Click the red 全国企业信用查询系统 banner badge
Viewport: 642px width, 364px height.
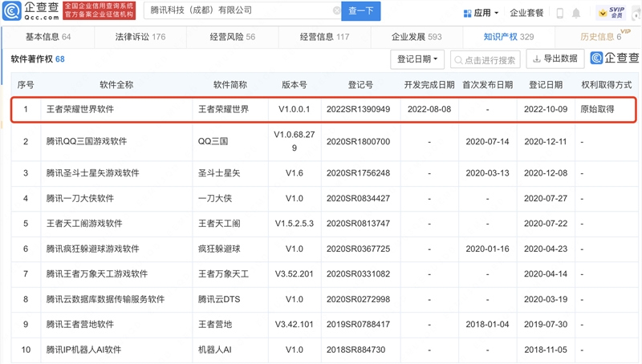[x=99, y=11]
